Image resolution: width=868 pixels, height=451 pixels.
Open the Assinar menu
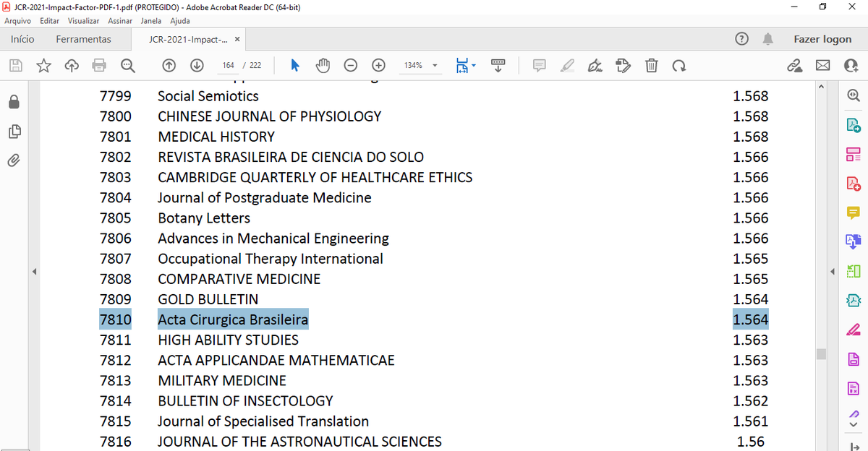point(120,21)
